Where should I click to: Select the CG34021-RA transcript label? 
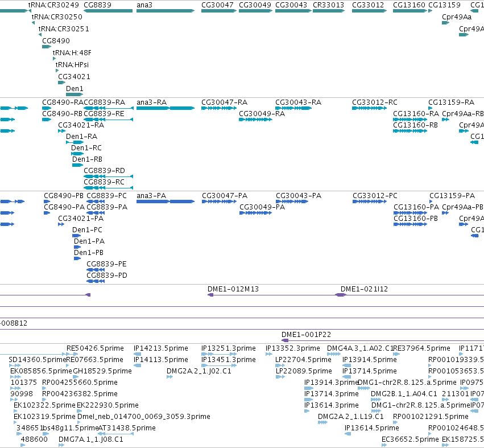pyautogui.click(x=81, y=125)
